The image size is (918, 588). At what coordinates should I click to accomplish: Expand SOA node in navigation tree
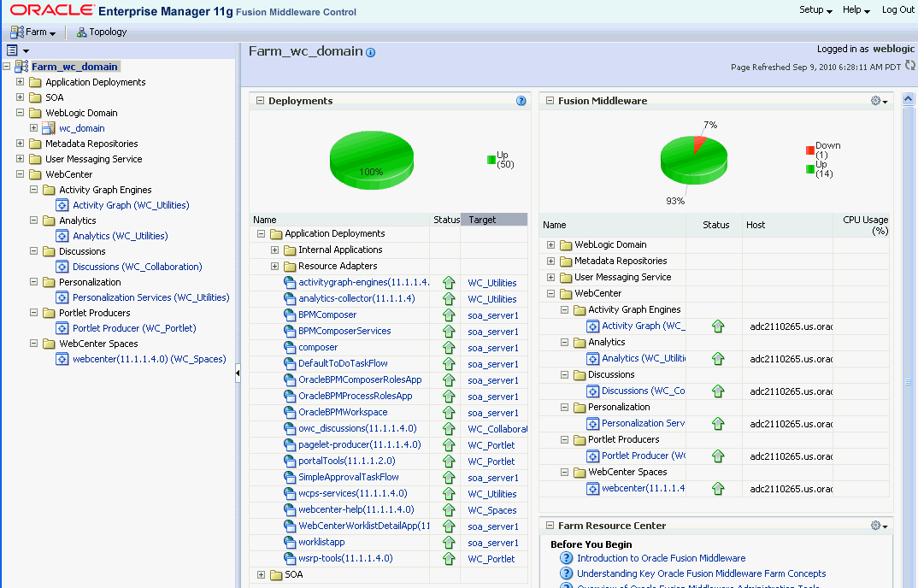20,97
